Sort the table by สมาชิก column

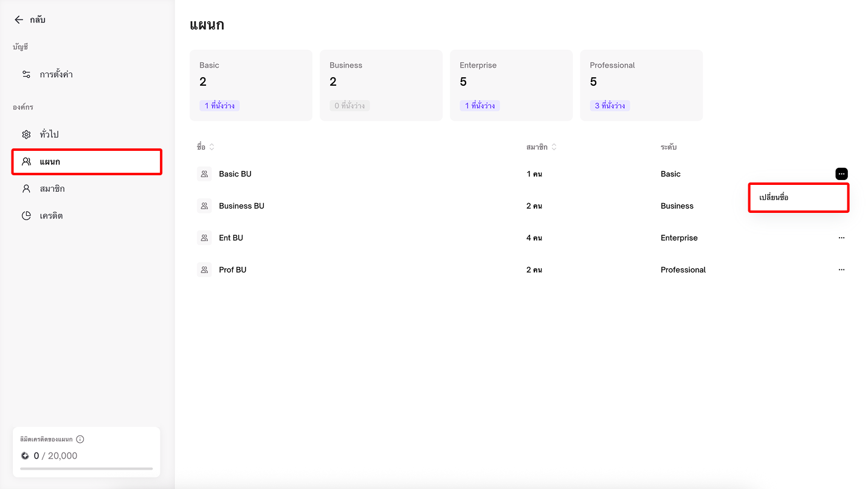click(x=554, y=147)
